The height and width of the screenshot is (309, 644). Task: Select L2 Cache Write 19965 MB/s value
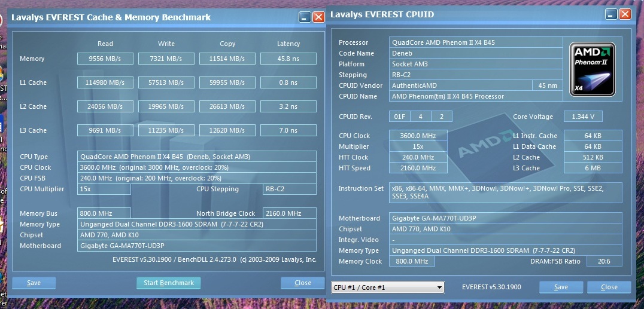tap(166, 106)
